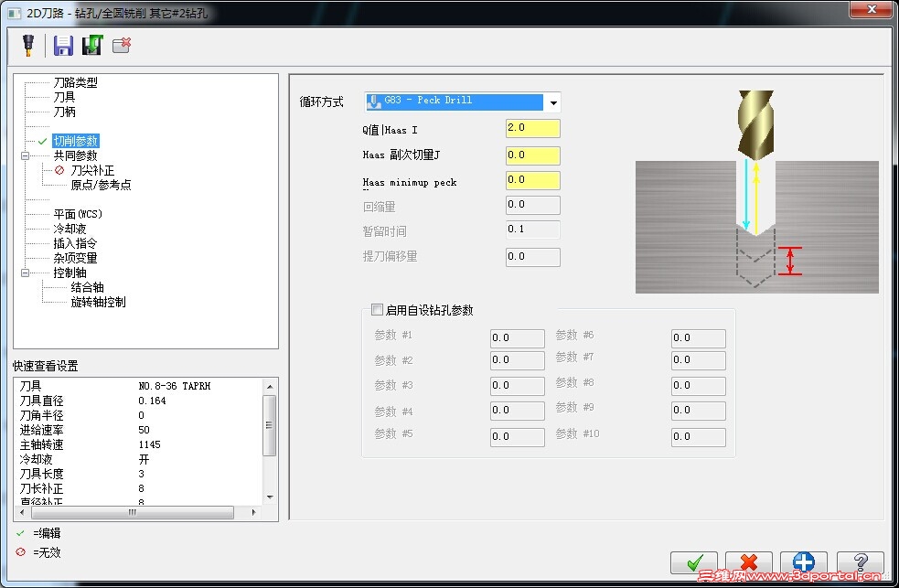Select 杂项变量 tree item
899x588 pixels.
[75, 258]
